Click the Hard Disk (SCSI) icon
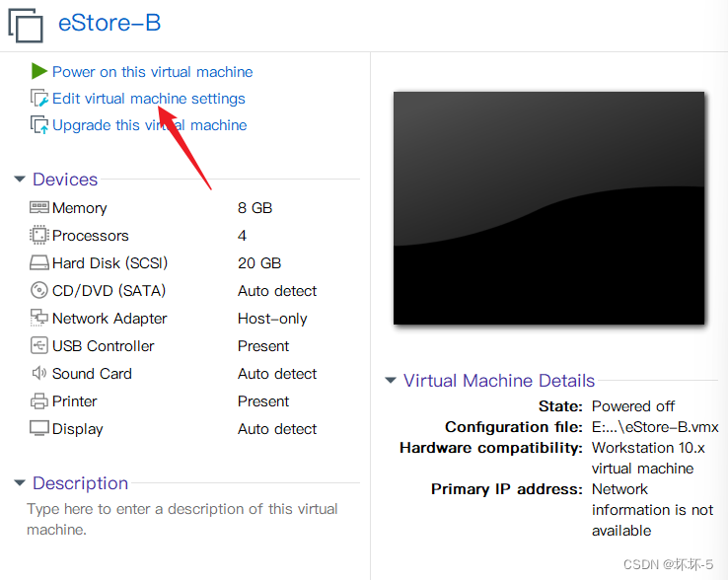 point(39,262)
